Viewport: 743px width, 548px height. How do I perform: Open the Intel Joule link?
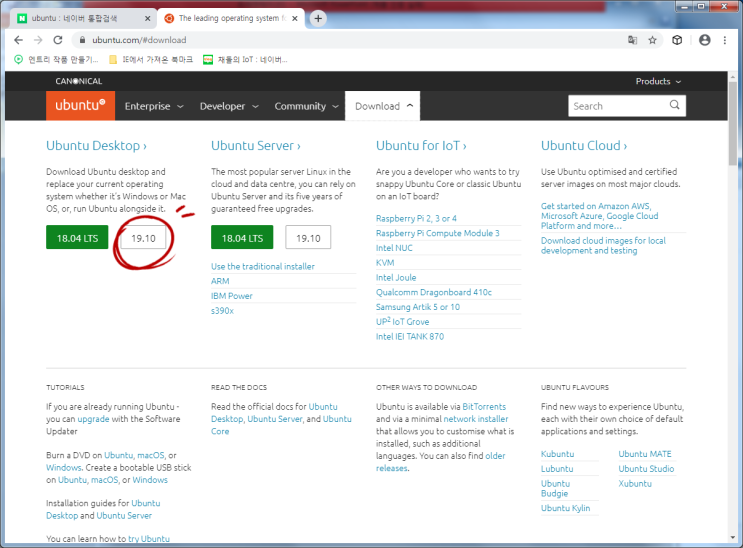click(x=396, y=277)
